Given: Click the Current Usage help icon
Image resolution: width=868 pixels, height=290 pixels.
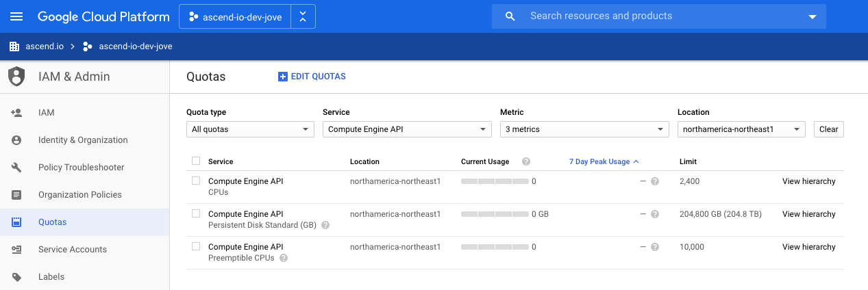Looking at the screenshot, I should pyautogui.click(x=526, y=162).
